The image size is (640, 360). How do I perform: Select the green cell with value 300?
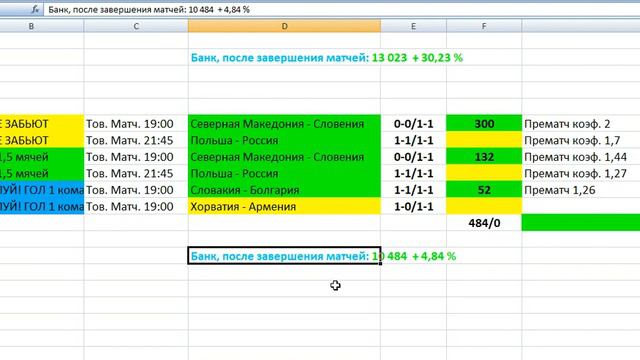click(x=484, y=124)
